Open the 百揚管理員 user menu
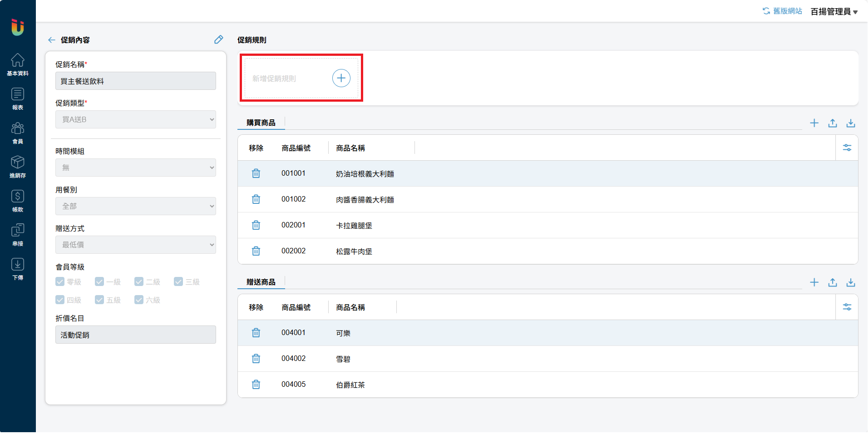Viewport: 868px width, 434px height. (x=833, y=11)
